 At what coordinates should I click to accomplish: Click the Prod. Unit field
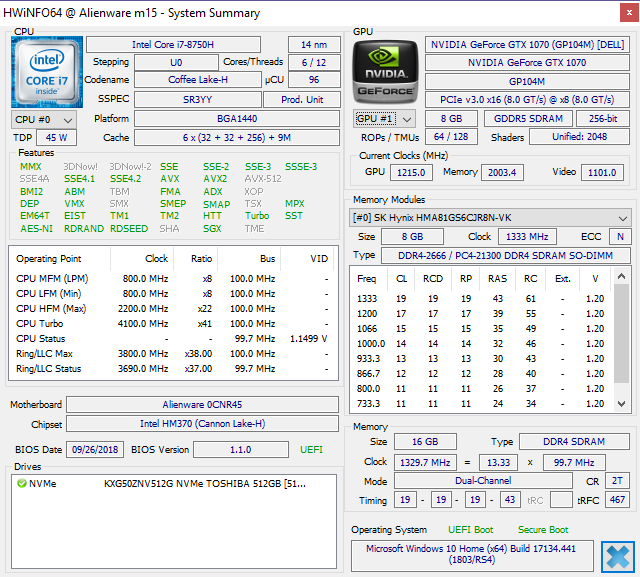click(302, 100)
